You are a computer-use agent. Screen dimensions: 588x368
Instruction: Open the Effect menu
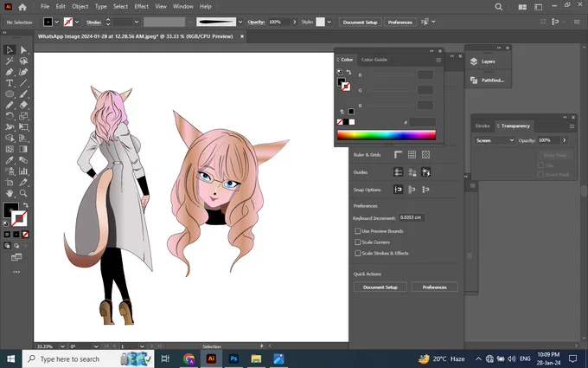click(x=141, y=6)
